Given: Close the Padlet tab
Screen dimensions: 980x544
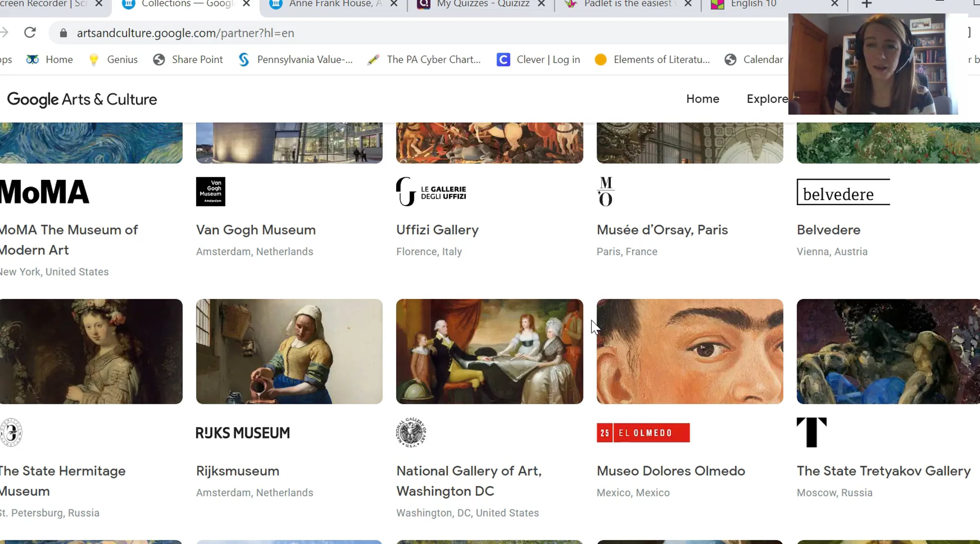Looking at the screenshot, I should (688, 4).
